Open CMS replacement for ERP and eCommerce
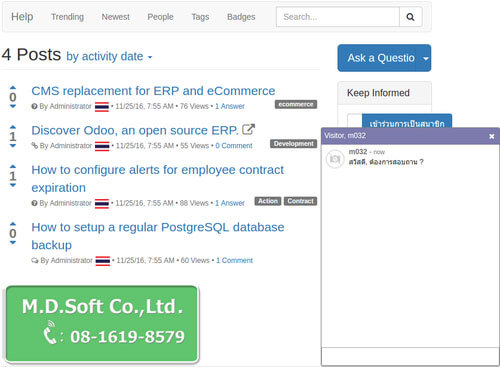The height and width of the screenshot is (367, 500). click(153, 91)
